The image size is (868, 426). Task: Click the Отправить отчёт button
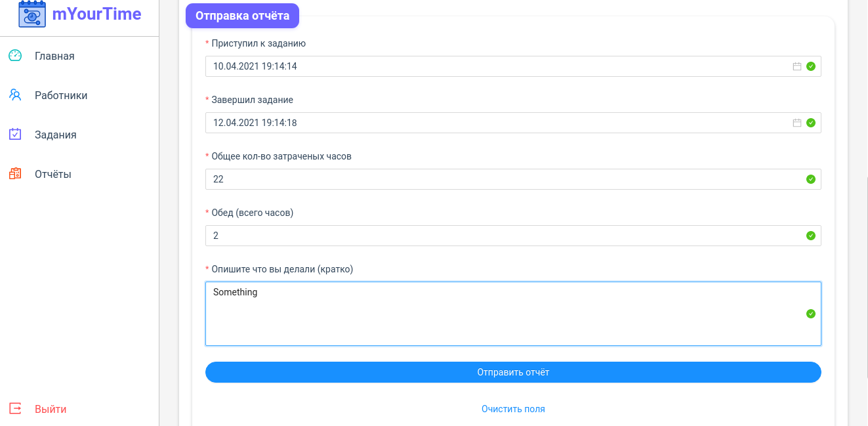(513, 372)
